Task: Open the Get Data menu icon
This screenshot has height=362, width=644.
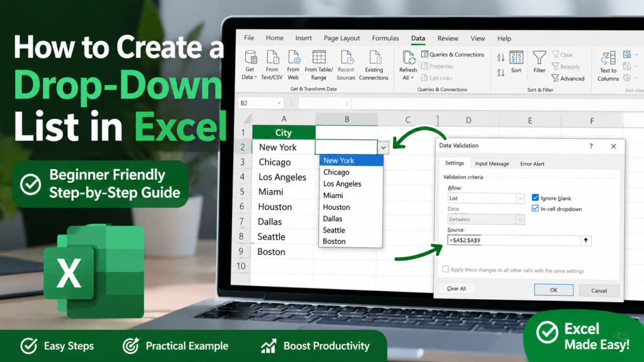Action: [250, 57]
